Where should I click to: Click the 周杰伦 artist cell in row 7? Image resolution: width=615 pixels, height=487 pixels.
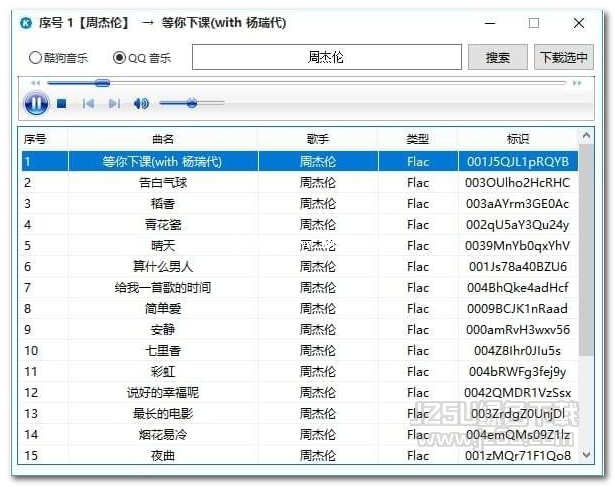(318, 288)
